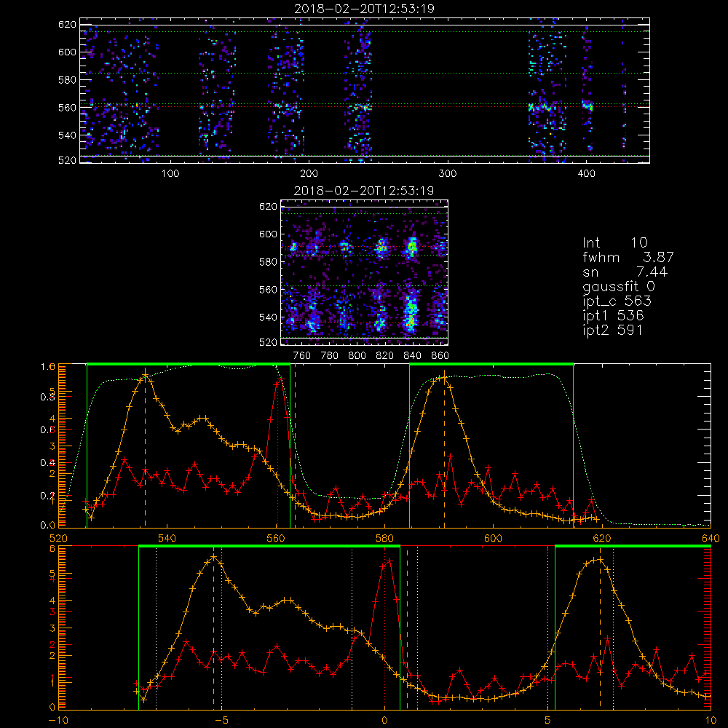Click the 840 x-axis label under the middle image
This screenshot has height=728, width=728.
click(412, 356)
